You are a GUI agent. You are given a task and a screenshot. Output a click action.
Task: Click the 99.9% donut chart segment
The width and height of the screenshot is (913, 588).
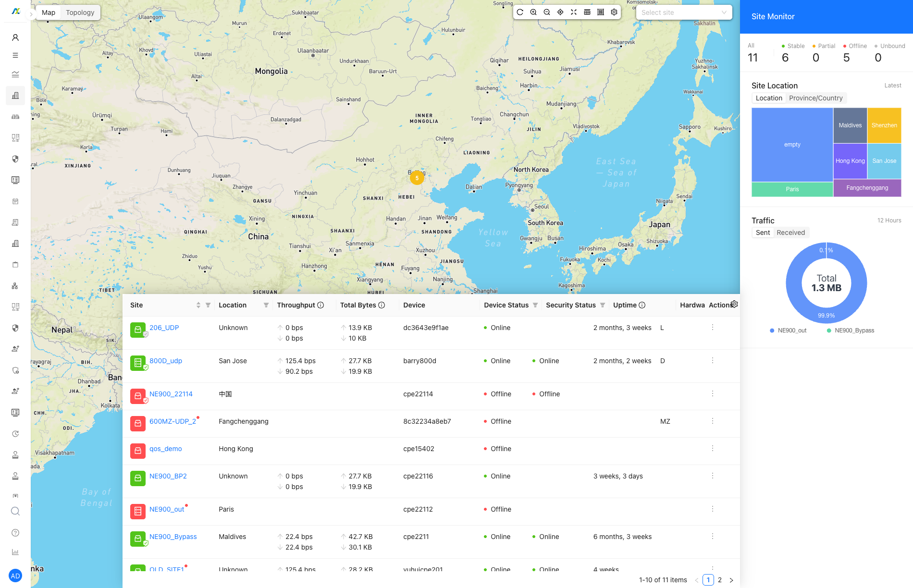(x=827, y=315)
